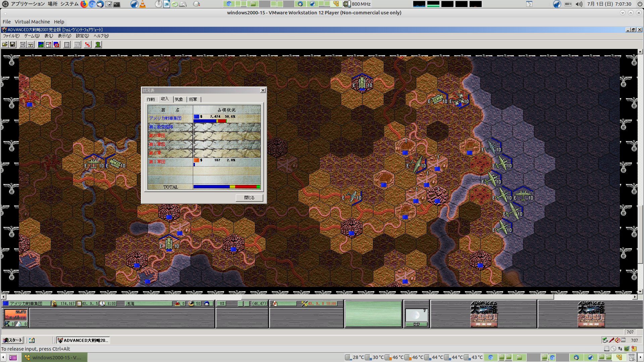
Task: Click the small window layout toolbar icon
Action: (49, 45)
